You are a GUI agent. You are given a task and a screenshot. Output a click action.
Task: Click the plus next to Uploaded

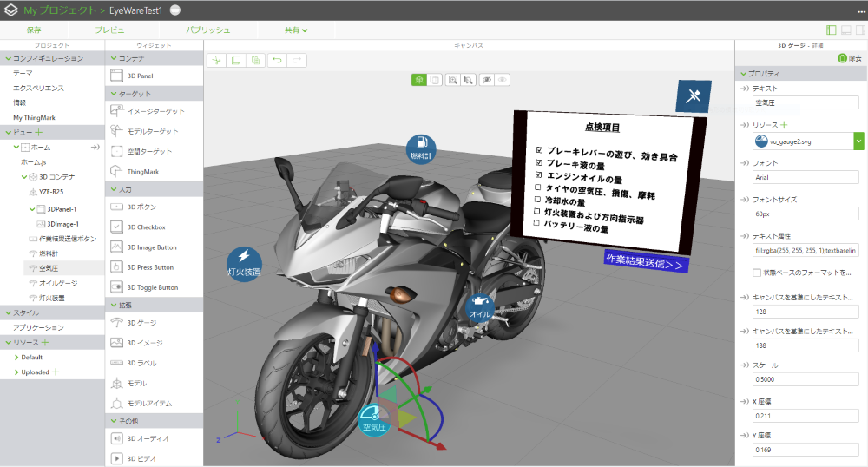pyautogui.click(x=56, y=372)
